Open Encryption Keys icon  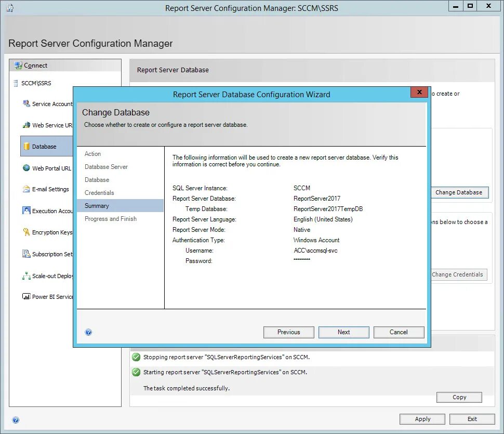click(x=26, y=232)
